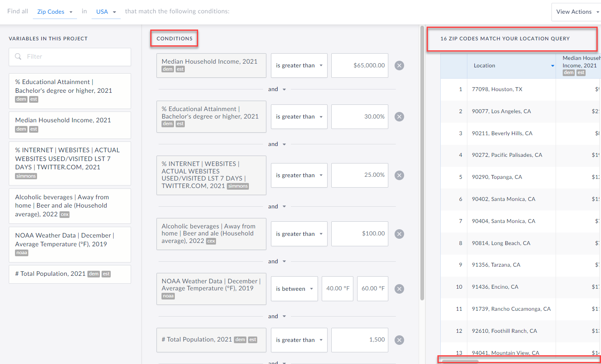Click the horizontal scrollbar under results table
601x364 pixels.
point(460,361)
